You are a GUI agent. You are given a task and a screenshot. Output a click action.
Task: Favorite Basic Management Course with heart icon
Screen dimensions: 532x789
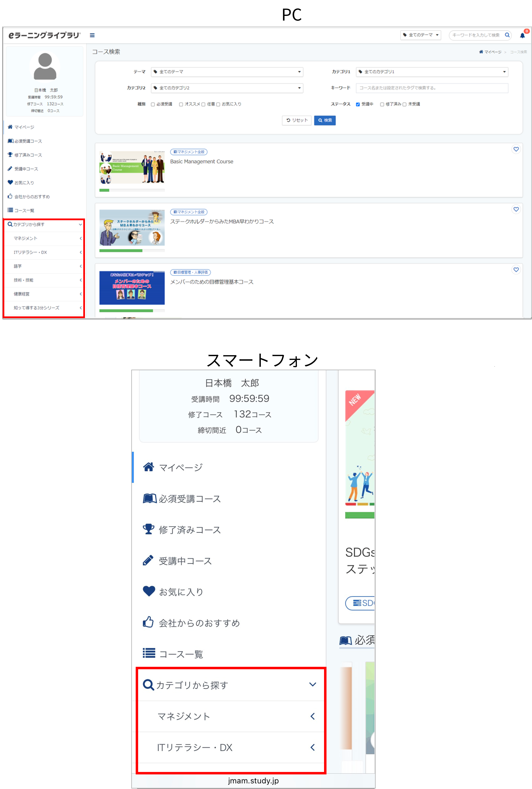[x=516, y=149]
